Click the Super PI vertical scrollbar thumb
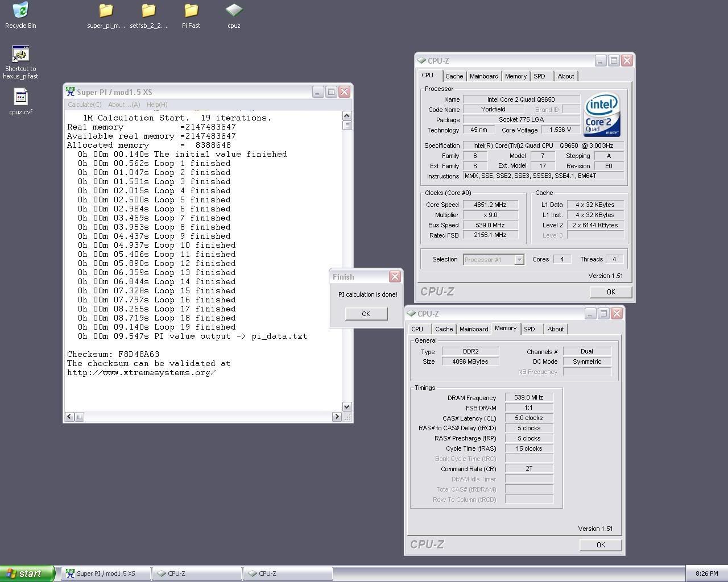728x582 pixels. tap(347, 125)
